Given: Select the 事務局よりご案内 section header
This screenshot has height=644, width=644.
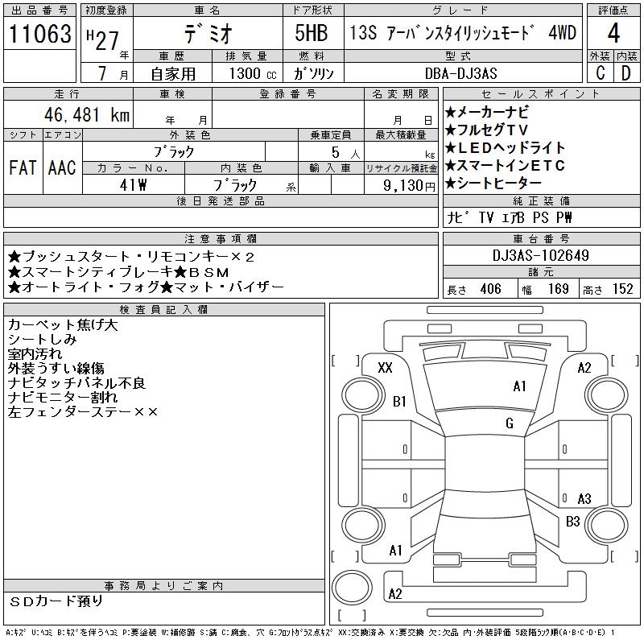Looking at the screenshot, I should pyautogui.click(x=163, y=586).
